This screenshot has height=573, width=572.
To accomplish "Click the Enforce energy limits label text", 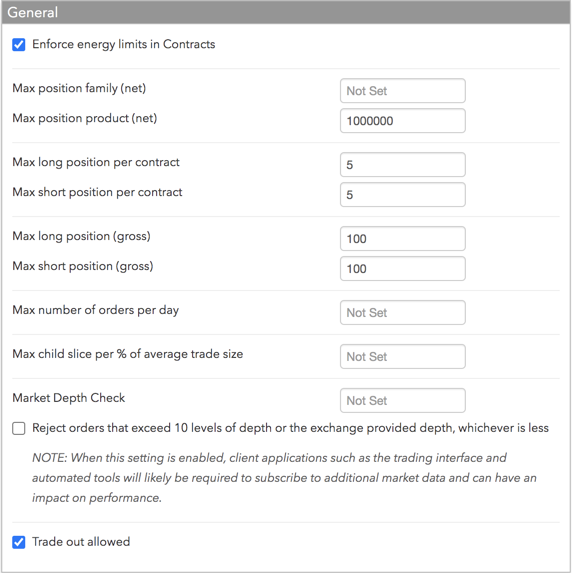I will pos(124,45).
